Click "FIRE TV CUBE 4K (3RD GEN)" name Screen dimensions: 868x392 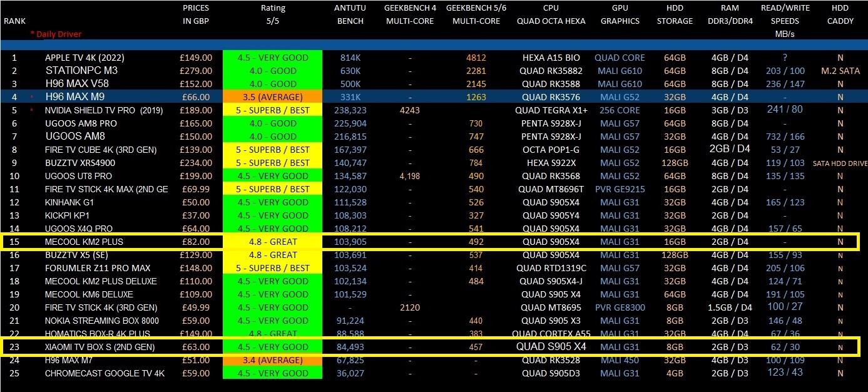point(101,150)
